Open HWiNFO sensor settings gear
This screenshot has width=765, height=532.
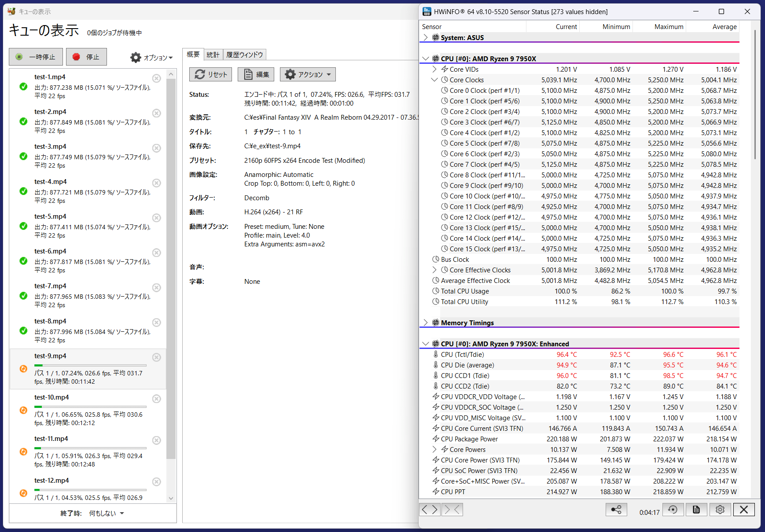click(x=720, y=510)
